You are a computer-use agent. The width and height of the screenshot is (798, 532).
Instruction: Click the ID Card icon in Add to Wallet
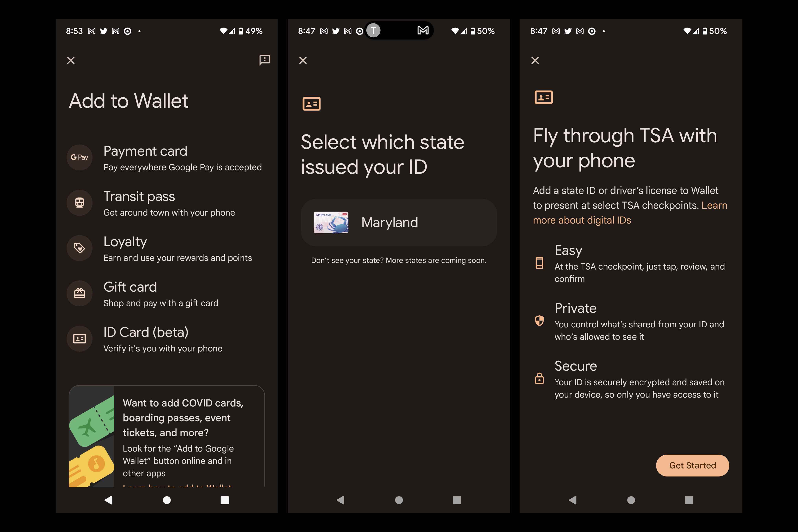(x=79, y=338)
